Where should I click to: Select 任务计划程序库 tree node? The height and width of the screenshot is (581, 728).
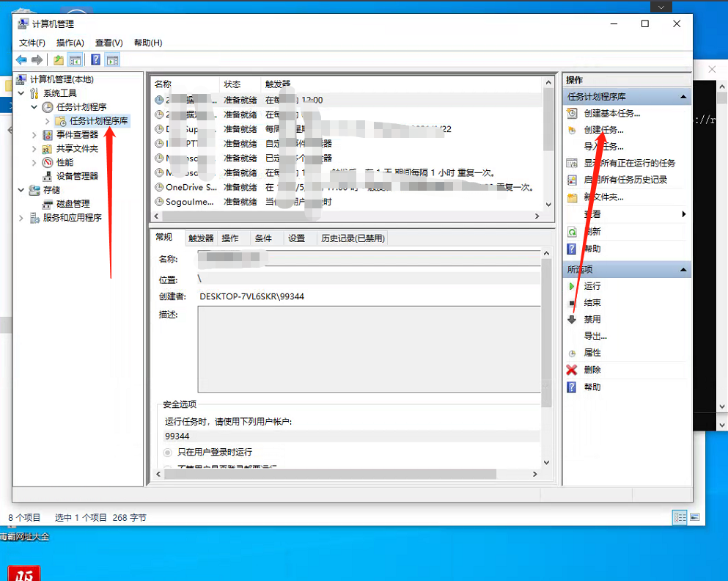98,121
